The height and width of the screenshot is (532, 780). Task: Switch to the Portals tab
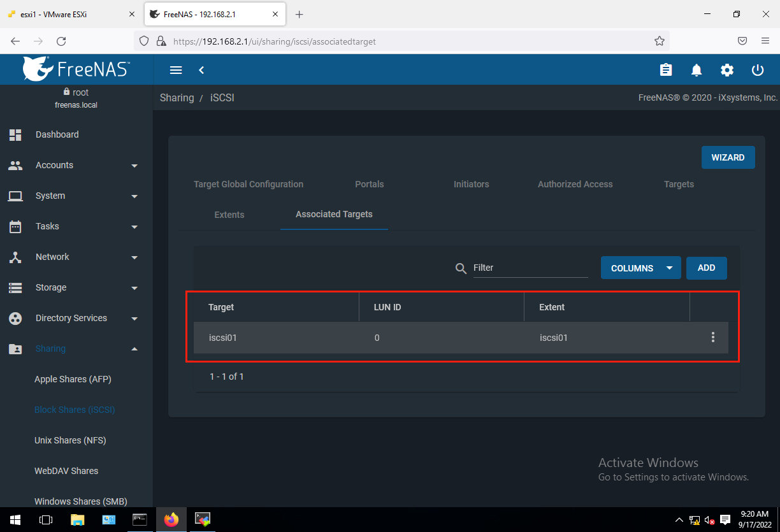pyautogui.click(x=370, y=184)
